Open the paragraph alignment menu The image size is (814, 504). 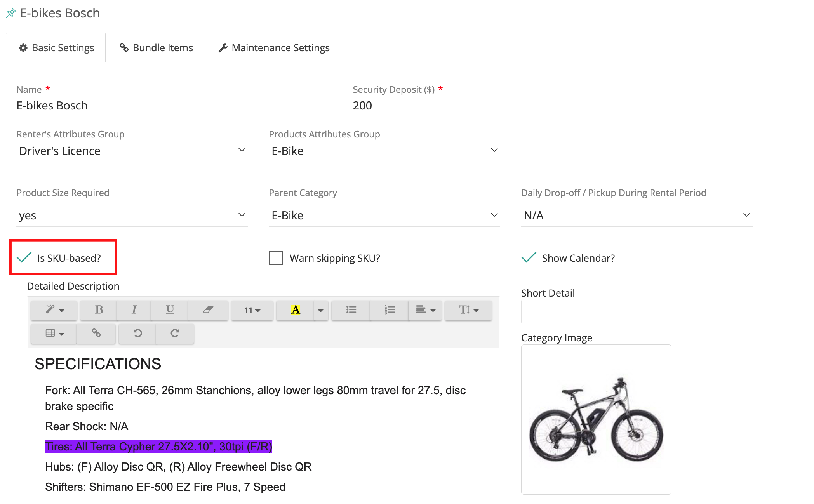(x=425, y=310)
